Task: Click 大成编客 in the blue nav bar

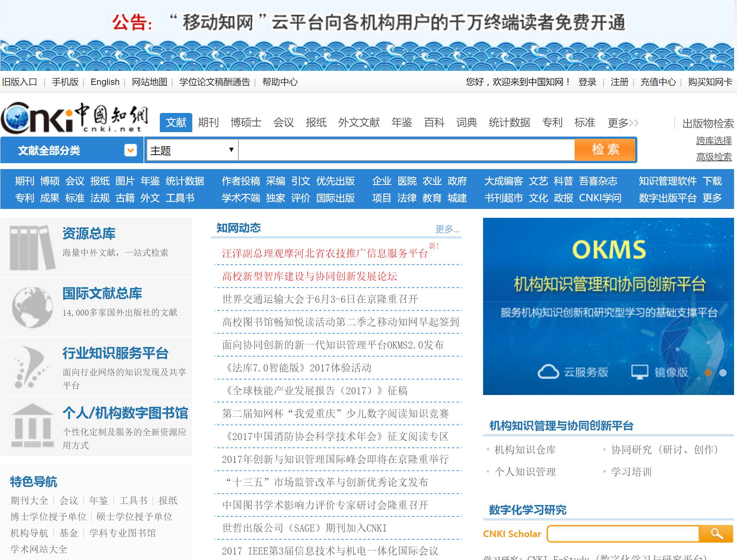Action: [x=503, y=181]
